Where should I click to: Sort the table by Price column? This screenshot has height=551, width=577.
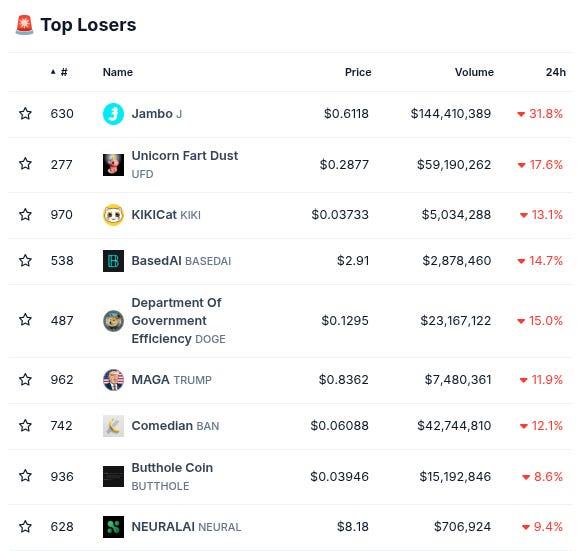click(x=358, y=72)
